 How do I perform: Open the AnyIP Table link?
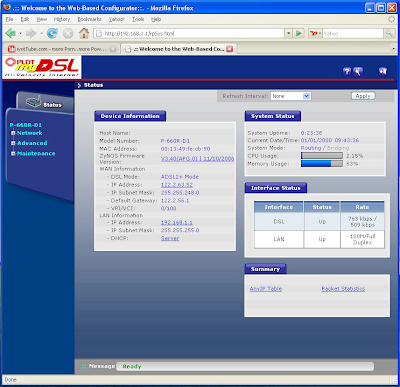pos(266,289)
